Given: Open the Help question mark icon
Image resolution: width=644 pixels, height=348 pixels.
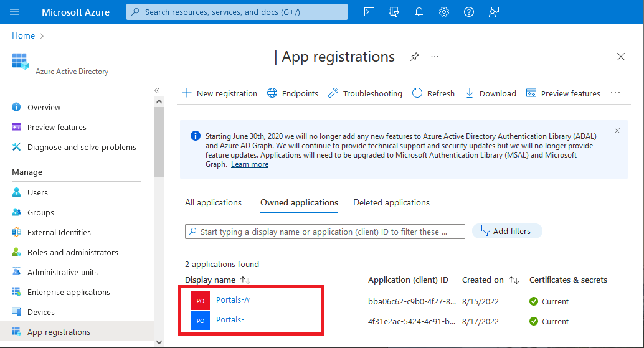Looking at the screenshot, I should point(468,12).
